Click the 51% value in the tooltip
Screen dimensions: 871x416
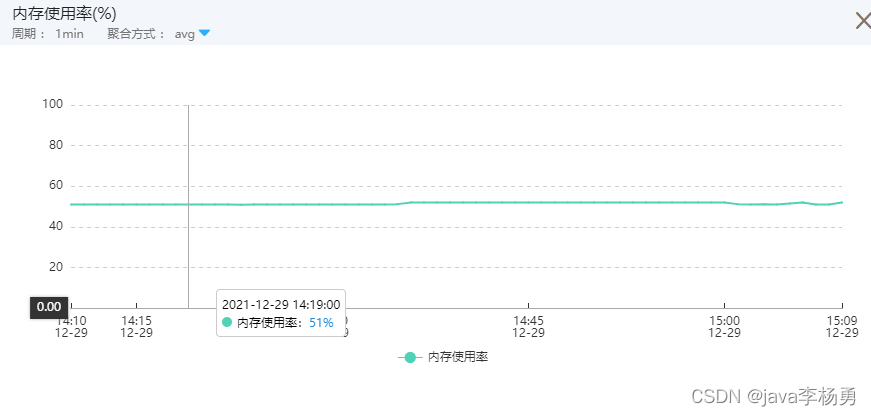(x=321, y=322)
